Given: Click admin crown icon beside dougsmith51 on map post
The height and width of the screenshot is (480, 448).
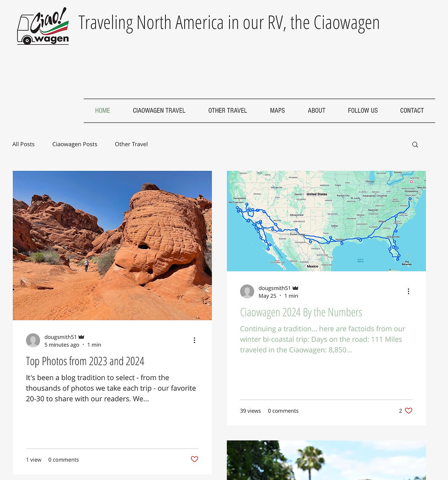Looking at the screenshot, I should coord(295,288).
